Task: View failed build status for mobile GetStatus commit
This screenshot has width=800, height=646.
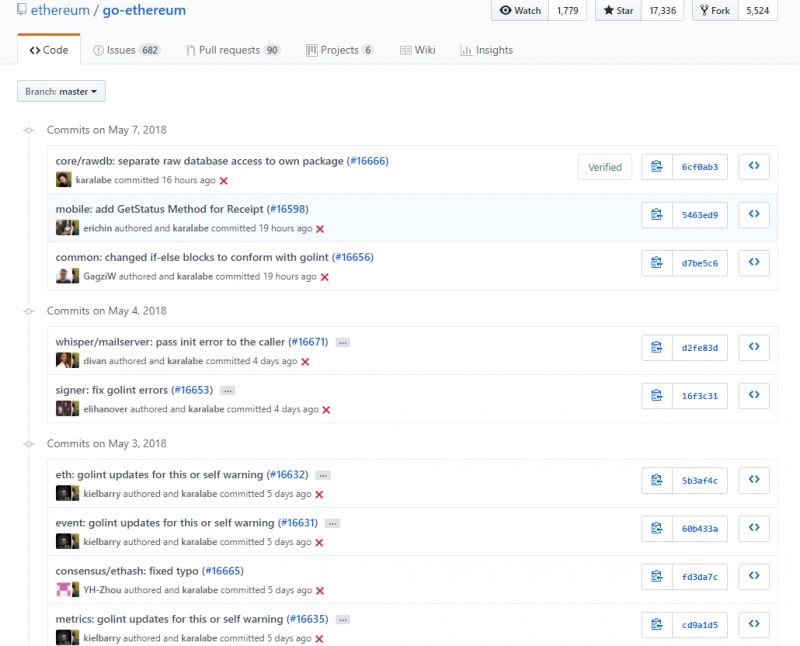Action: click(320, 229)
